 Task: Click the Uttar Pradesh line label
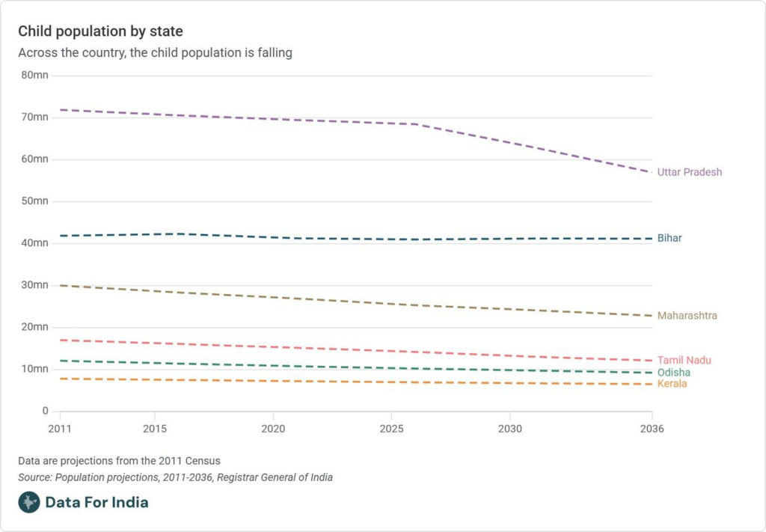(x=689, y=172)
